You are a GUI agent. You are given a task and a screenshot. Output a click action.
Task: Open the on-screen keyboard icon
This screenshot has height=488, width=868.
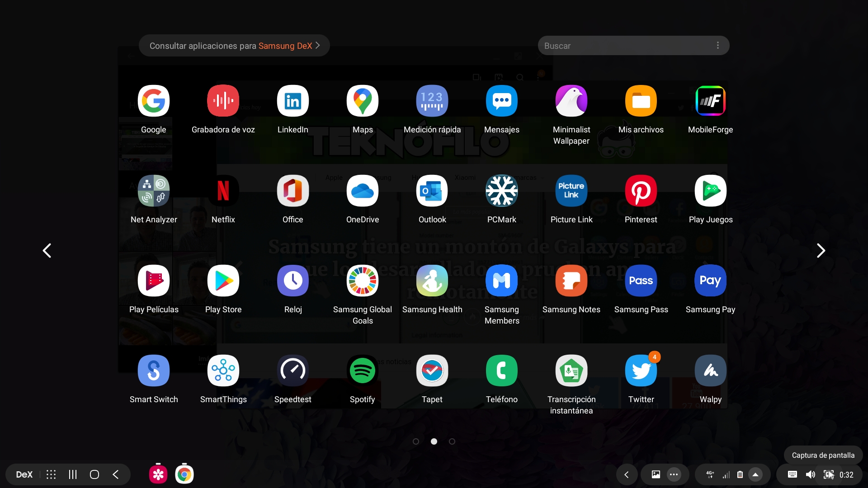(x=793, y=474)
